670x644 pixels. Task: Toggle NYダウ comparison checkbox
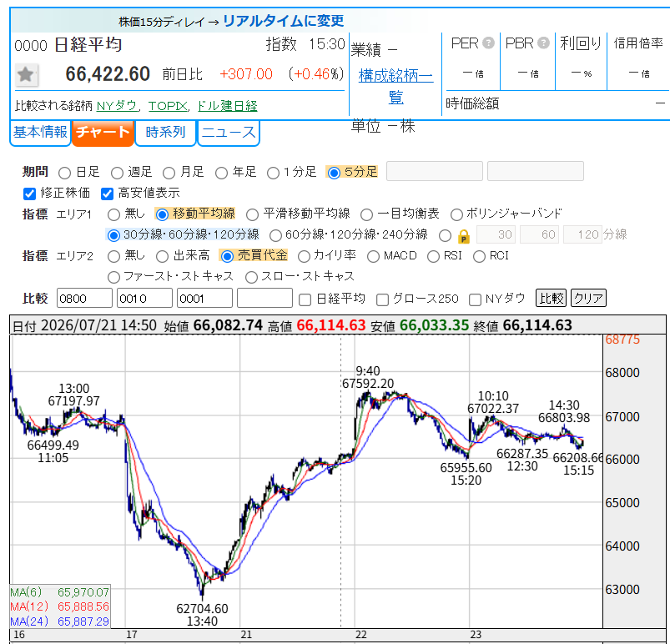(x=475, y=299)
